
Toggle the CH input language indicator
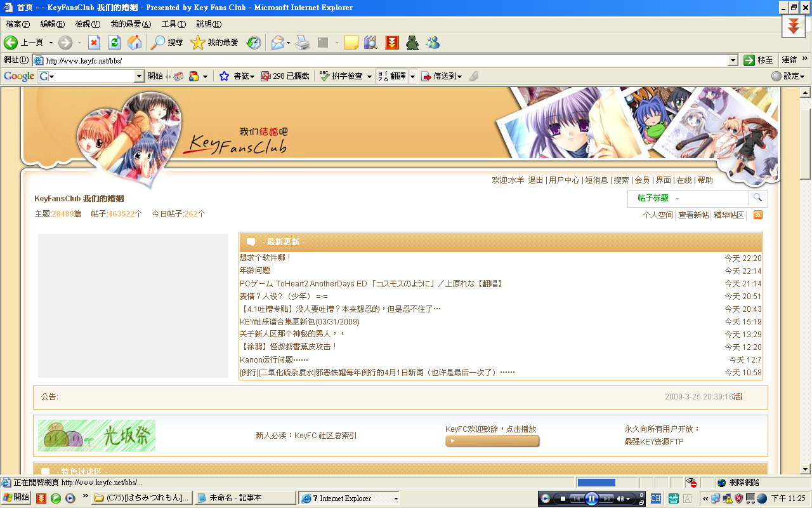coord(655,498)
